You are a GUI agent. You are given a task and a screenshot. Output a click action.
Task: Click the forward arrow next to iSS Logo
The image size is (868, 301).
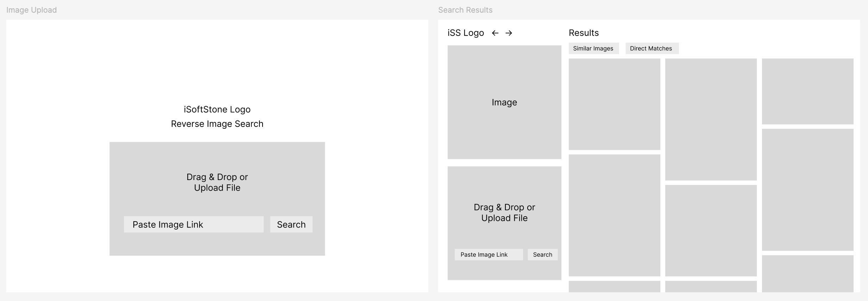509,33
